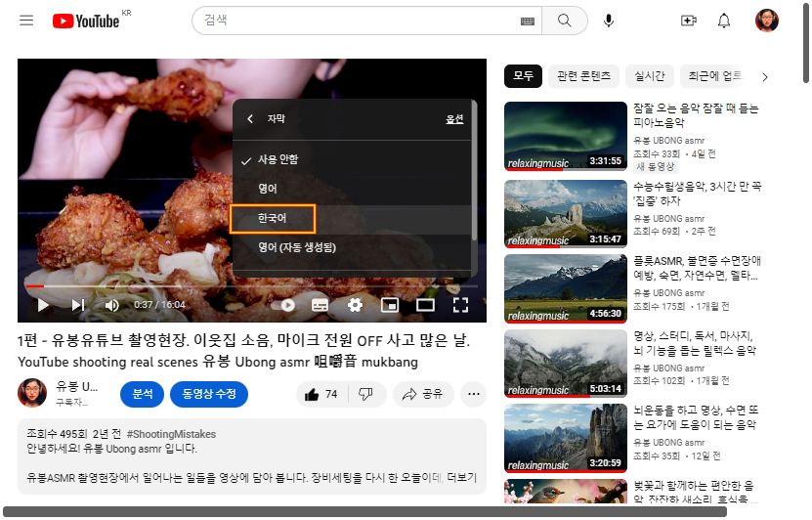Start voice search with the microphone
The height and width of the screenshot is (520, 812).
click(609, 21)
